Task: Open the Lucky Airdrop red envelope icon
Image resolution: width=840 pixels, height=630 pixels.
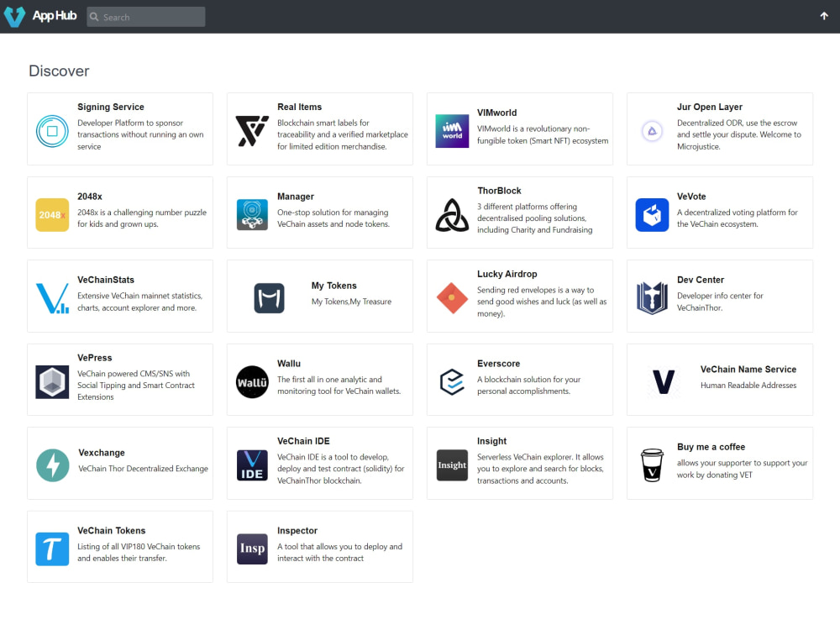Action: coord(452,298)
